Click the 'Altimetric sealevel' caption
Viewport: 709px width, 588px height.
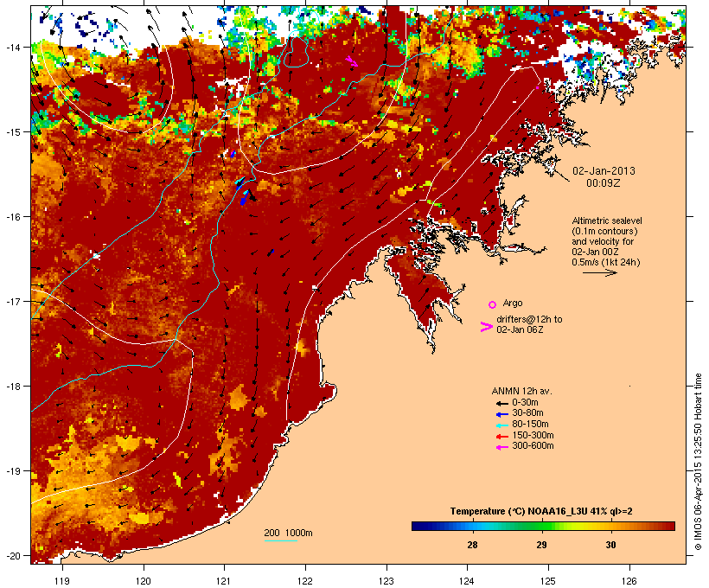(x=607, y=220)
